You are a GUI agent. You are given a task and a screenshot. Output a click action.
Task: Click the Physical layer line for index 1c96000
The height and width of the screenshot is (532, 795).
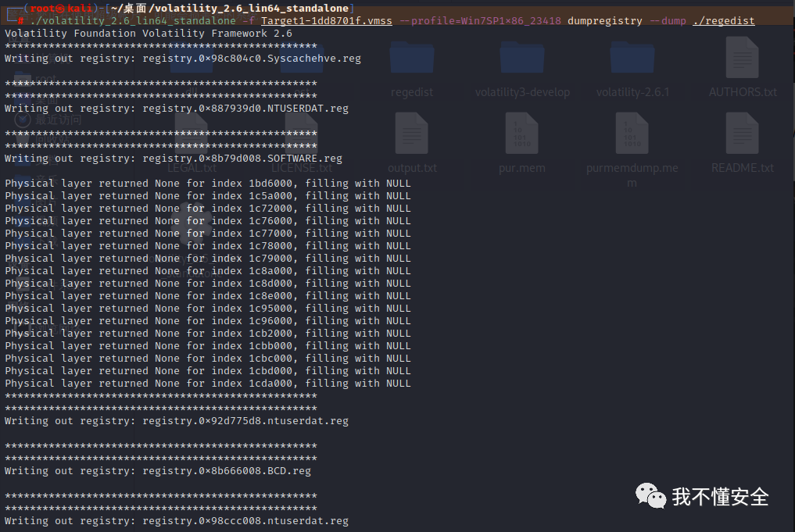(208, 321)
